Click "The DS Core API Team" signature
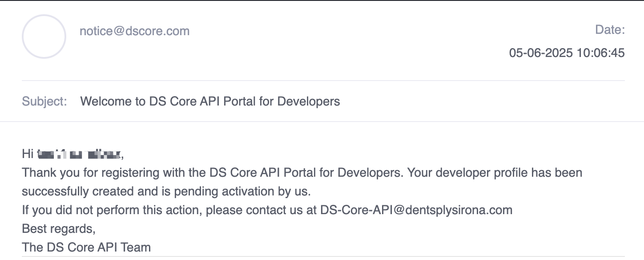Image resolution: width=644 pixels, height=260 pixels. [86, 248]
